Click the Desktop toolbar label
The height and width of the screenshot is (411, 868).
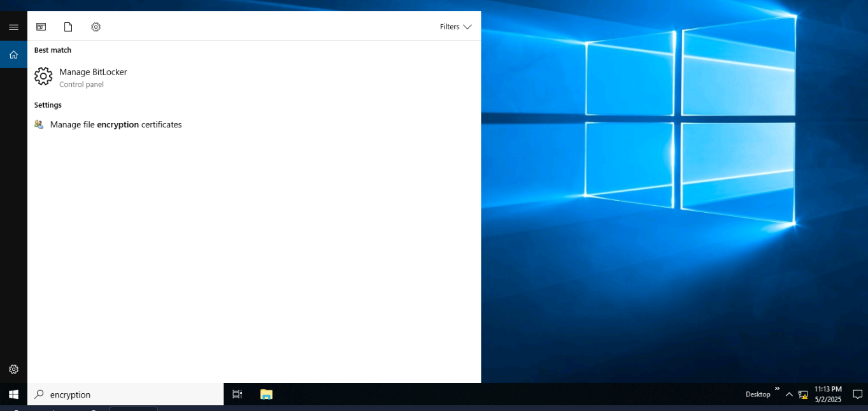click(x=758, y=394)
